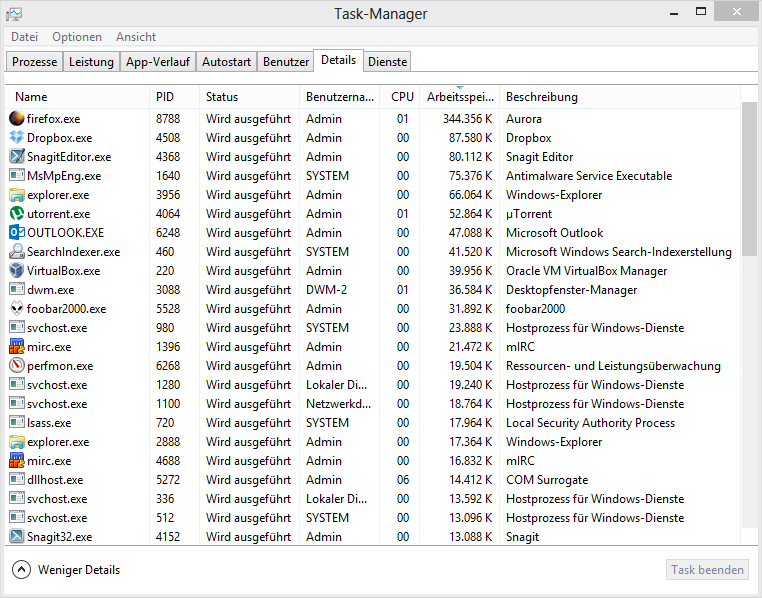
Task: Switch to the Prozesse tab
Action: coord(35,62)
